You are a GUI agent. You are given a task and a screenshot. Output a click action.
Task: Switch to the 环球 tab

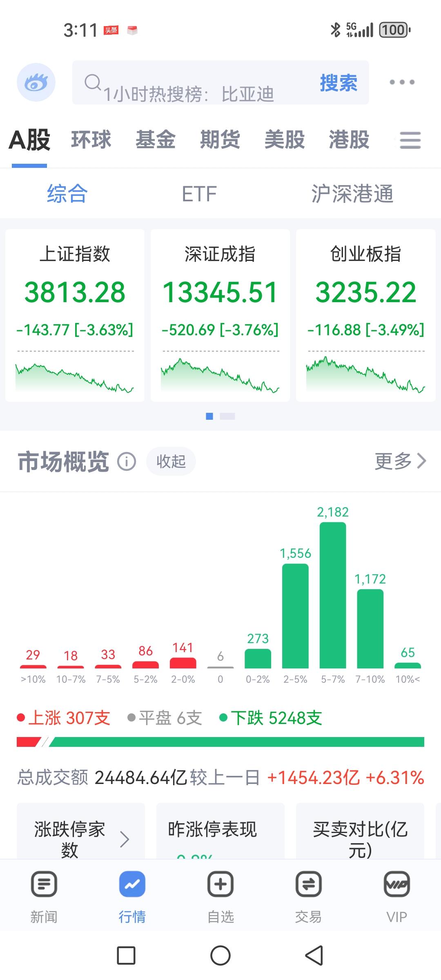coord(91,140)
